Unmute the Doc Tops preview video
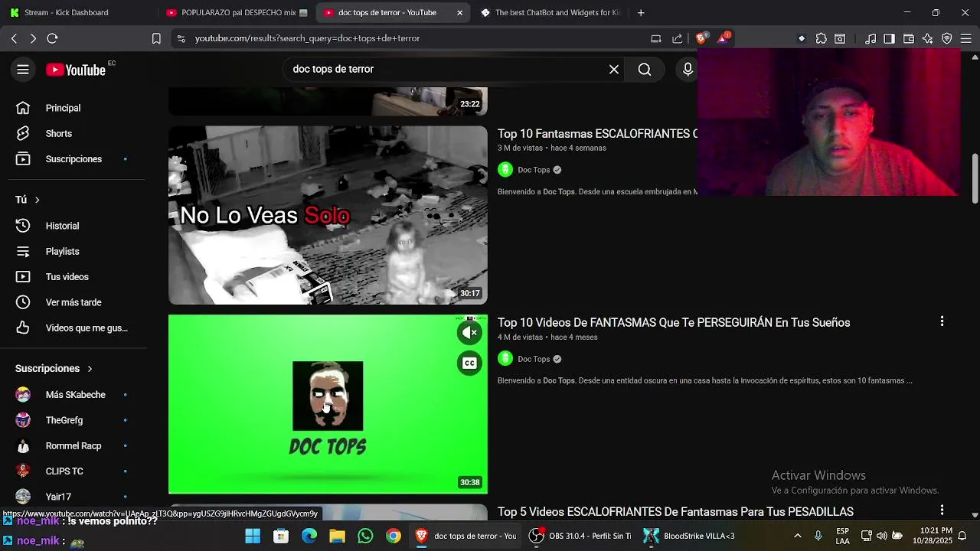 469,332
